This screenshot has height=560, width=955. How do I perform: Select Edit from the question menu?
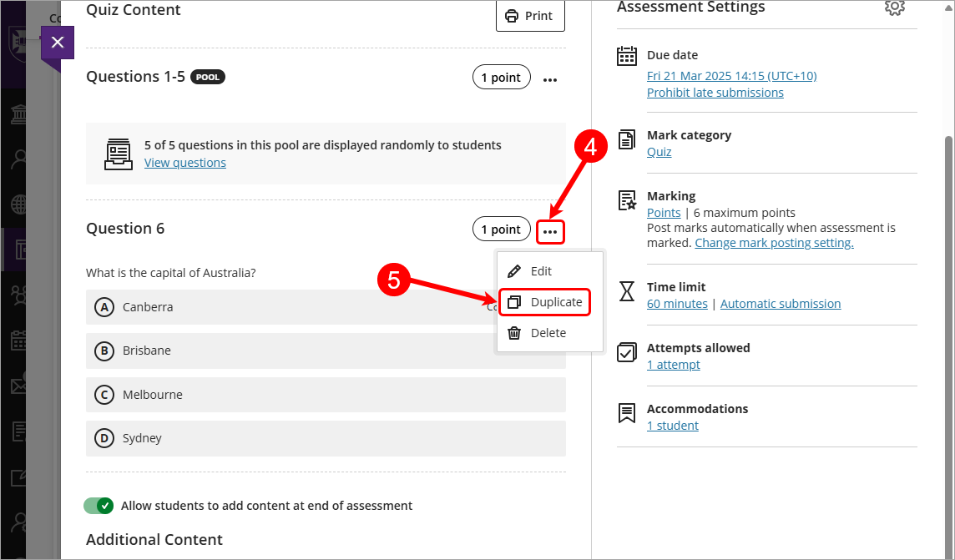coord(550,271)
